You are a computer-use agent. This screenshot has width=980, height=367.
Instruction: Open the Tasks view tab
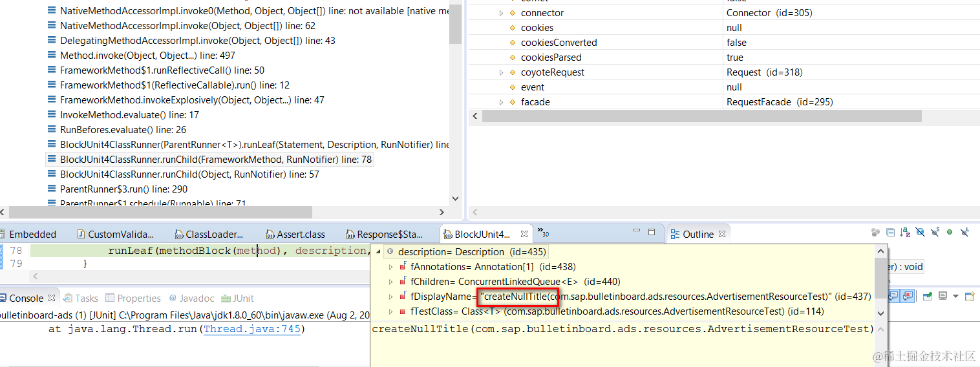coord(80,299)
